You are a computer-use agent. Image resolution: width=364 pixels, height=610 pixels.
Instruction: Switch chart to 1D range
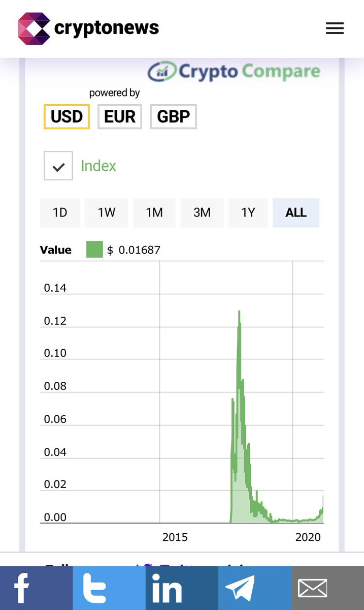(60, 212)
